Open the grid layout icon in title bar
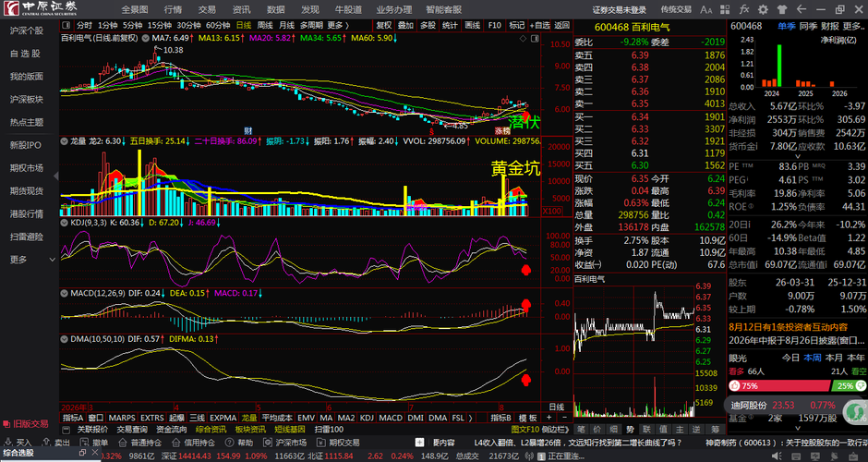The height and width of the screenshot is (462, 868). click(x=726, y=9)
